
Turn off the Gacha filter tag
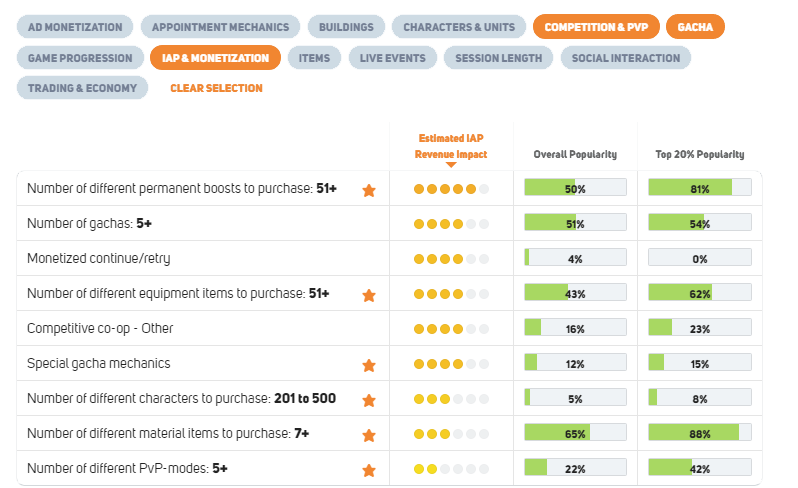695,27
